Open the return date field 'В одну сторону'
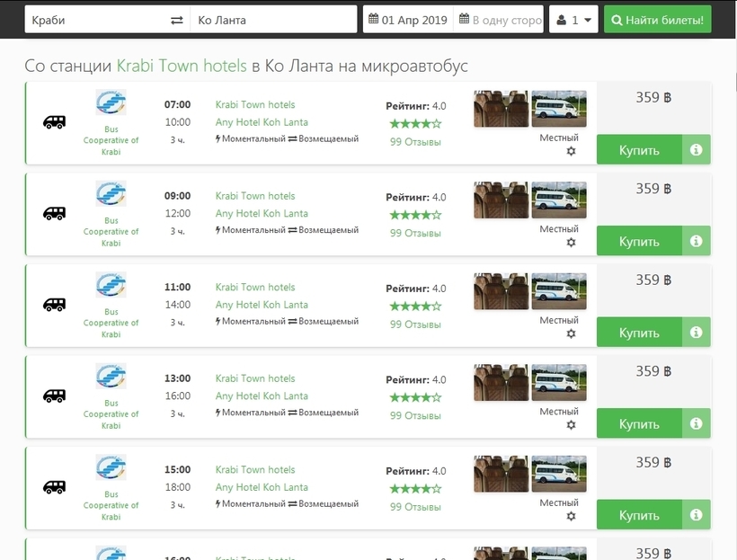The image size is (737, 560). (x=499, y=20)
